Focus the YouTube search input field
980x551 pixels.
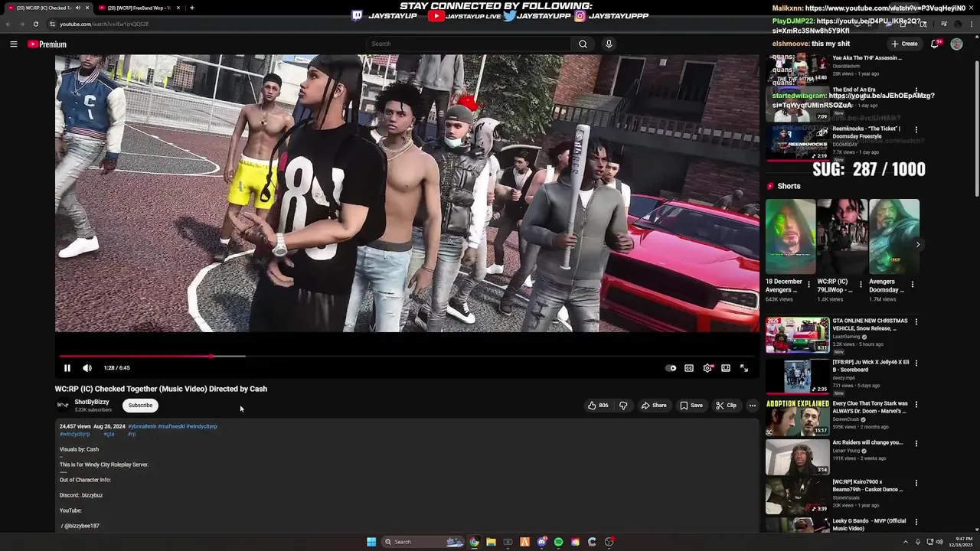click(x=468, y=44)
